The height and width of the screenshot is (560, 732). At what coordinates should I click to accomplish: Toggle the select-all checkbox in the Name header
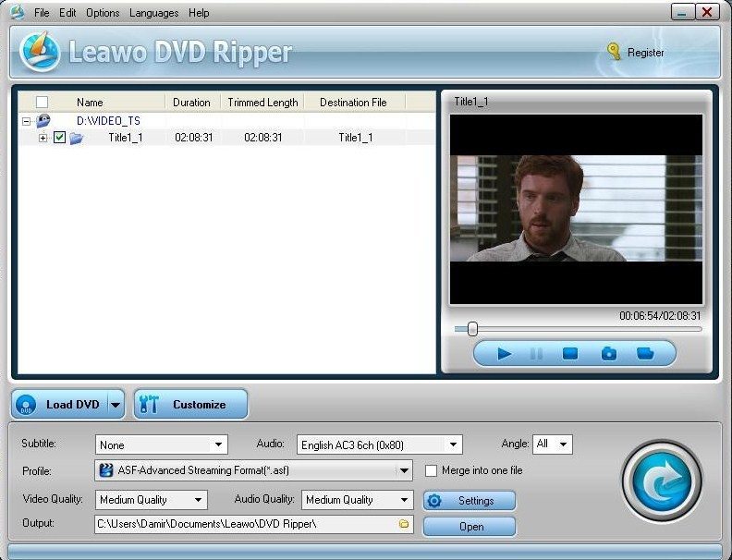pyautogui.click(x=42, y=103)
